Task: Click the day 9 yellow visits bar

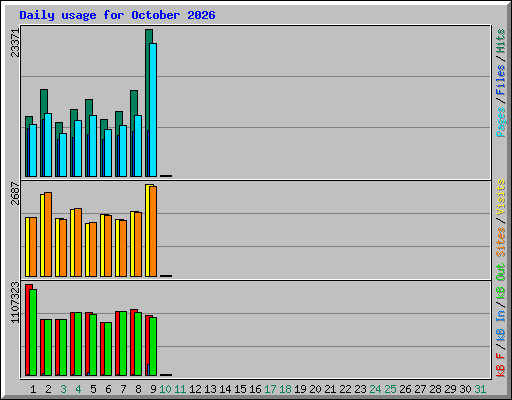Action: (x=147, y=230)
